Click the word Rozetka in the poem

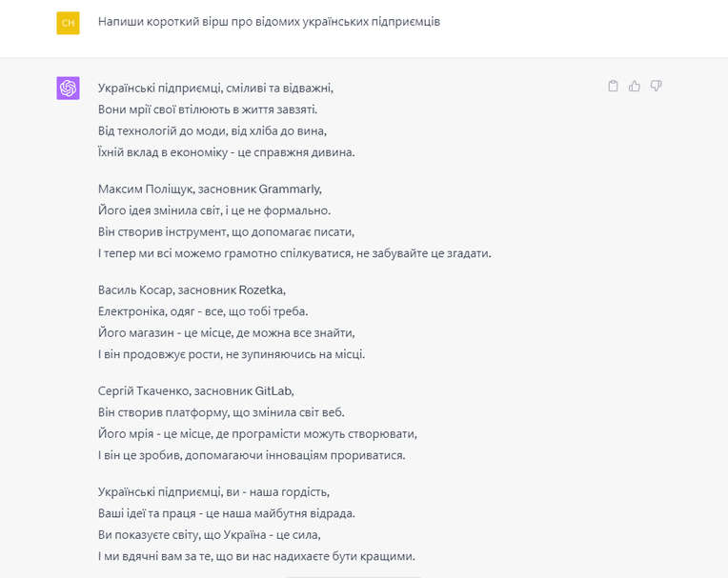pos(261,289)
